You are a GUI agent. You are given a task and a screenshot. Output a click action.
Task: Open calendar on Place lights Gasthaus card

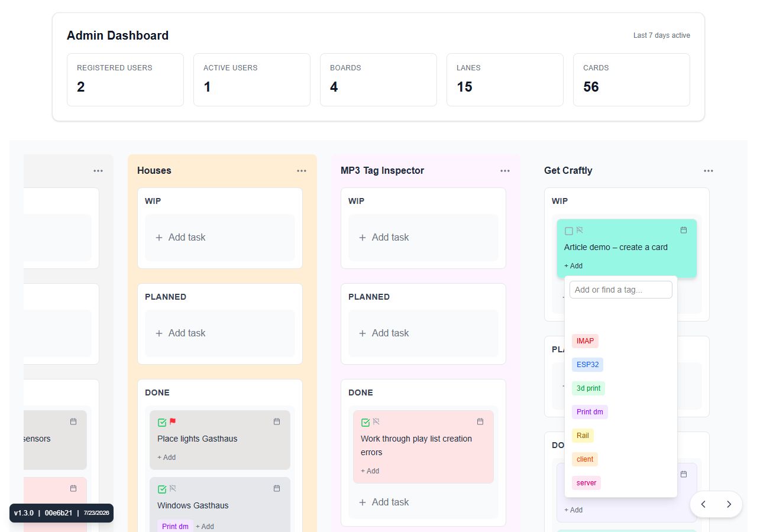pos(277,421)
